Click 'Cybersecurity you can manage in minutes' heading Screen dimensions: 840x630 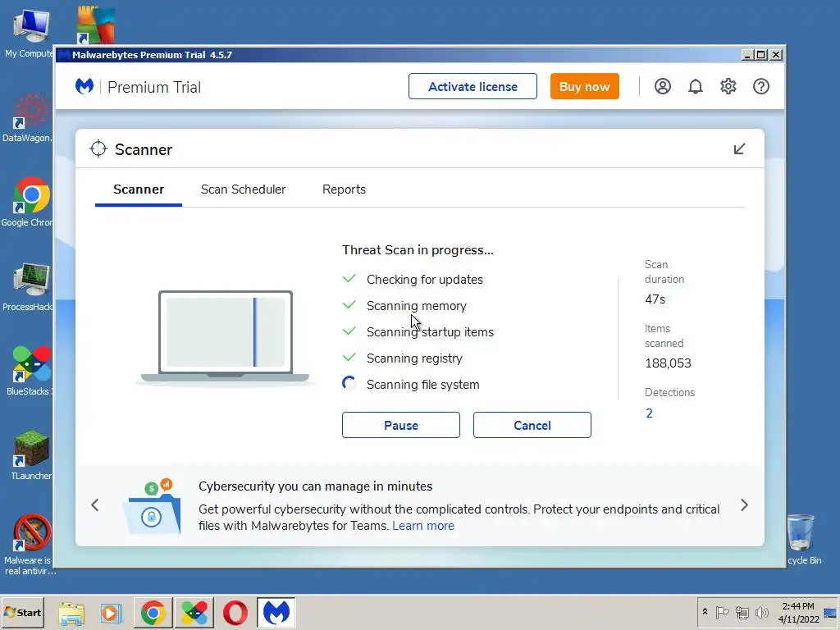click(x=316, y=486)
